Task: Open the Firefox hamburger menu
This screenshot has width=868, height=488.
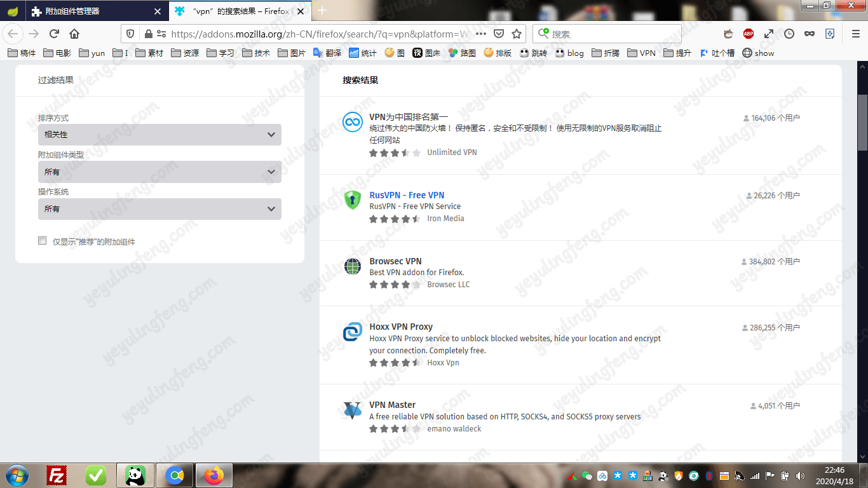Action: [x=856, y=34]
